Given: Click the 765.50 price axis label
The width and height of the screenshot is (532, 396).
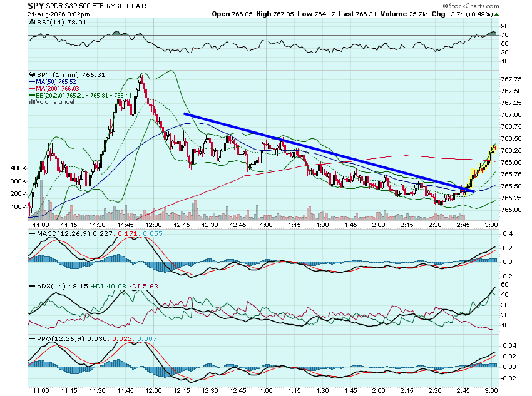Looking at the screenshot, I should click(511, 186).
